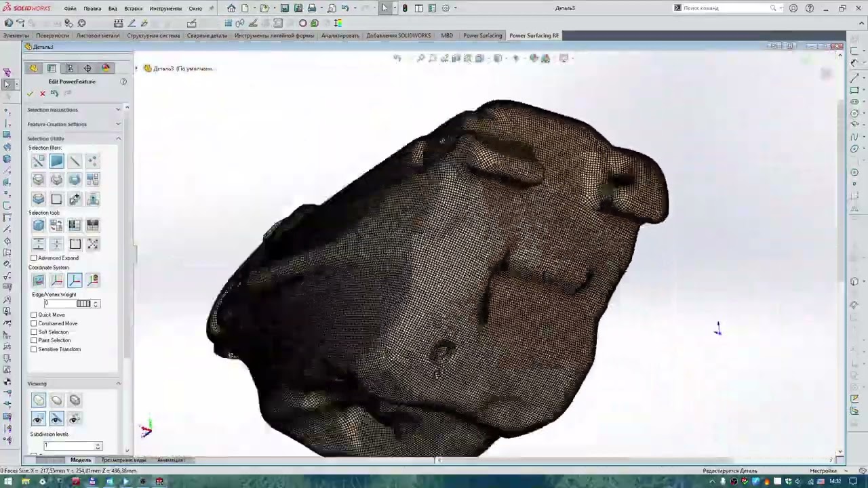Viewport: 868px width, 488px height.
Task: Open the dropdown arrow beside the select cursor
Action: tap(395, 8)
